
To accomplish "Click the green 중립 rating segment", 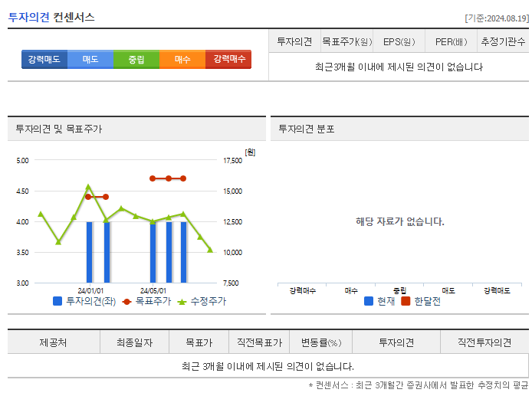I will tap(136, 59).
